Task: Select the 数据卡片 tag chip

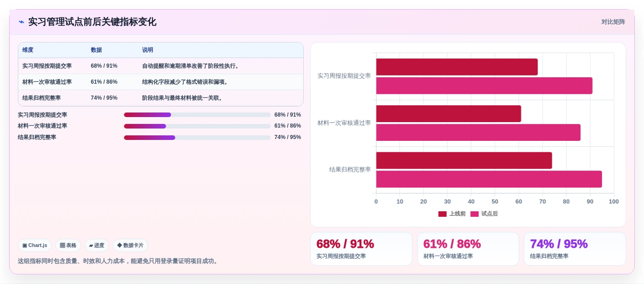Action: click(x=130, y=246)
